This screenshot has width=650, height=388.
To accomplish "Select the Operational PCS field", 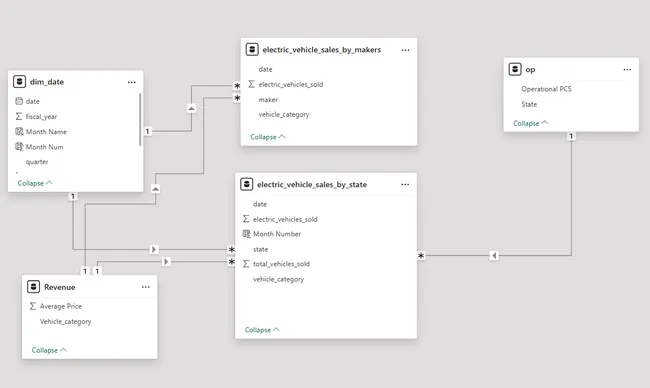I will 546,89.
